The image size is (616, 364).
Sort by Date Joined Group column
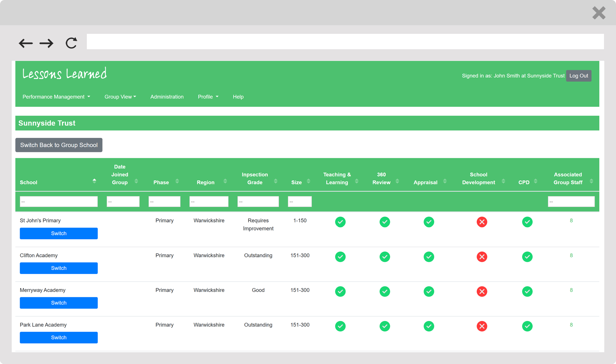click(136, 181)
